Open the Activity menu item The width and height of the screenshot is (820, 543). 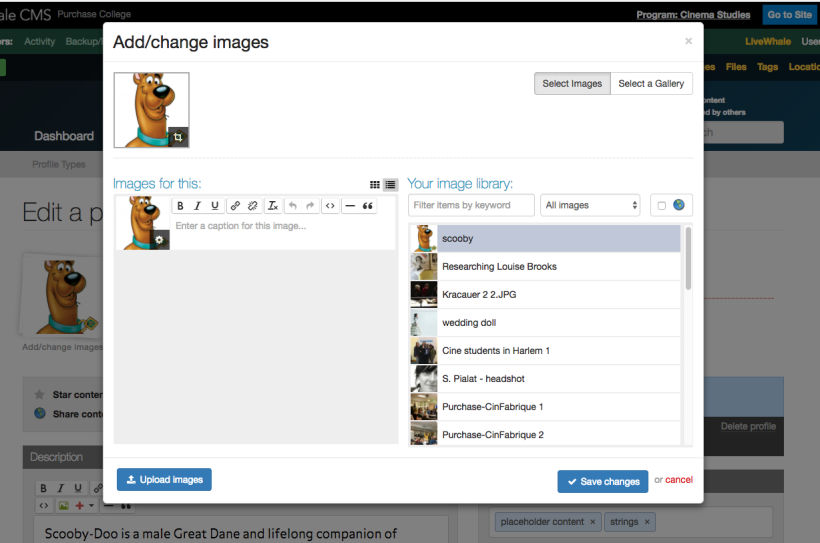[x=40, y=41]
